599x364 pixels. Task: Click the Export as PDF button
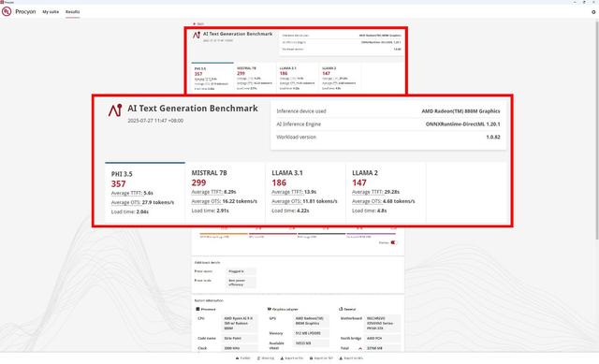321,358
